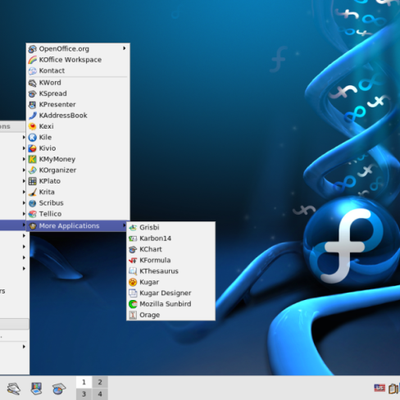Click the KOrganizer icon in the menu
Screen dimensions: 400x400
click(32, 170)
